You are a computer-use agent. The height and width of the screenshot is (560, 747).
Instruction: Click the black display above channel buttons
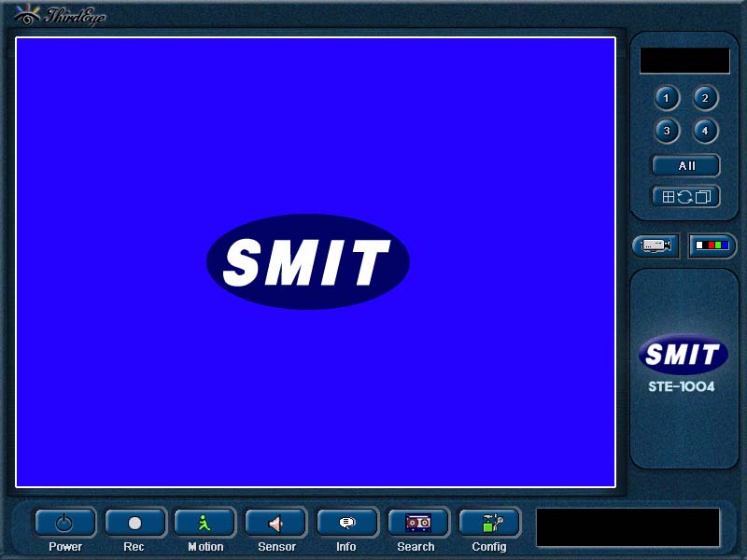[684, 61]
